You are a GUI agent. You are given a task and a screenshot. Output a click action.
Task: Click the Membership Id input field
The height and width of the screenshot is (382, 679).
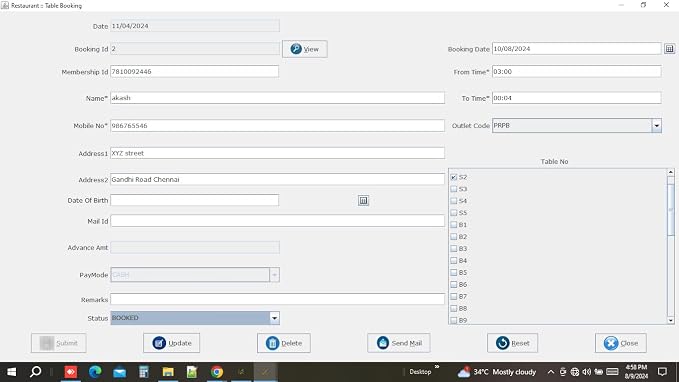coord(194,71)
